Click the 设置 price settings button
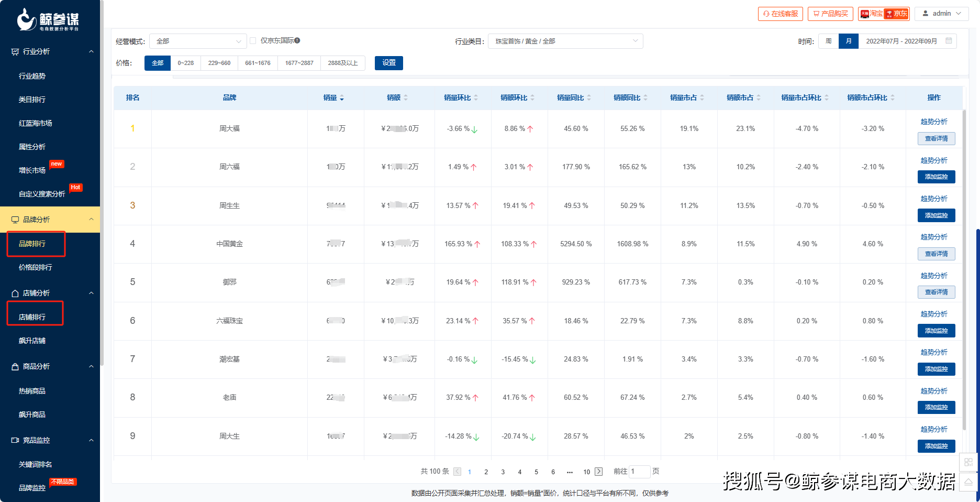 point(388,63)
